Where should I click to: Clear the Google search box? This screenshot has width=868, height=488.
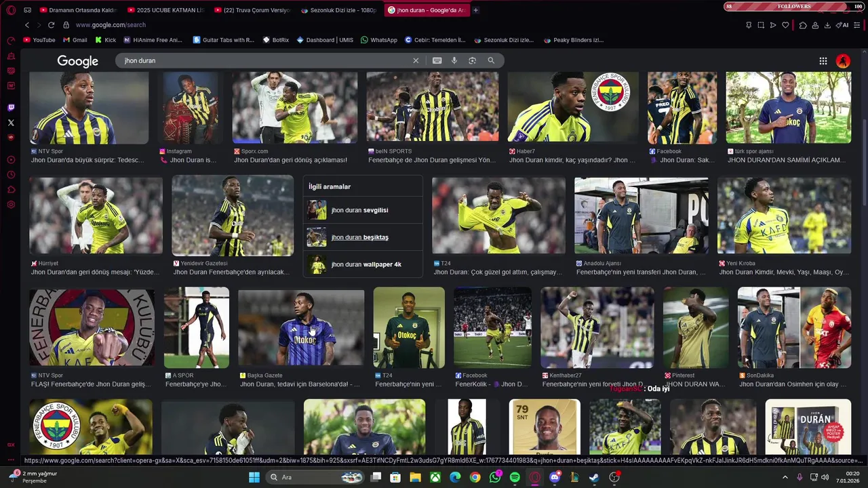(416, 60)
